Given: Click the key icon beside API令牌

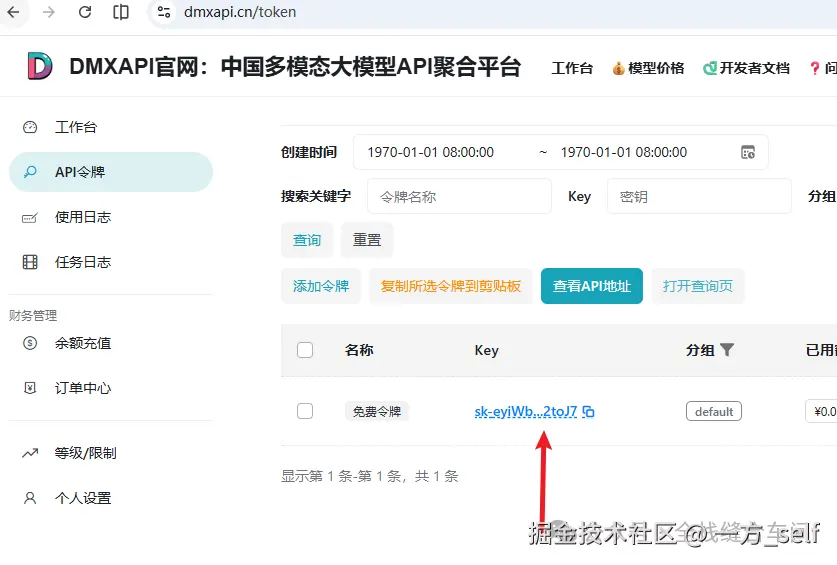Looking at the screenshot, I should [30, 172].
